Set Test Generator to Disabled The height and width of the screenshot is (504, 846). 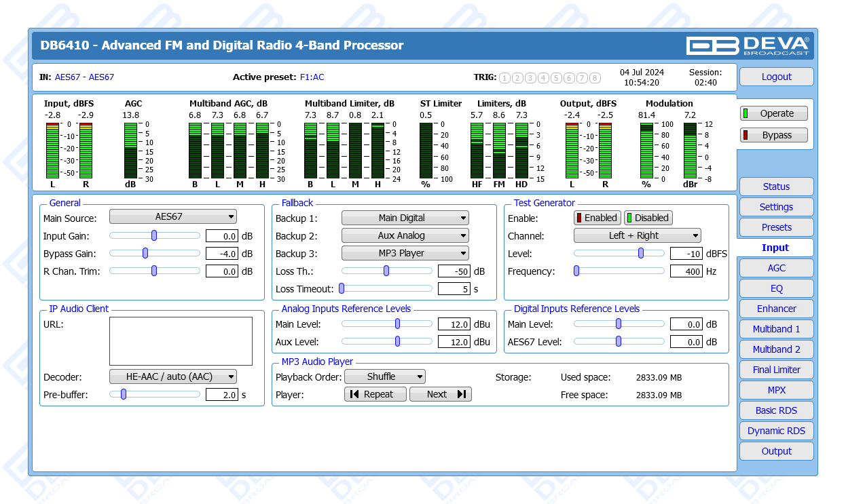tap(648, 218)
